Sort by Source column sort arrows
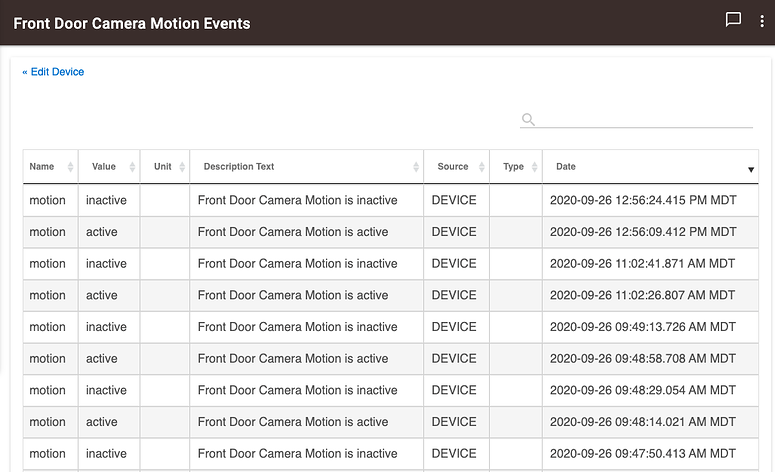 (481, 167)
